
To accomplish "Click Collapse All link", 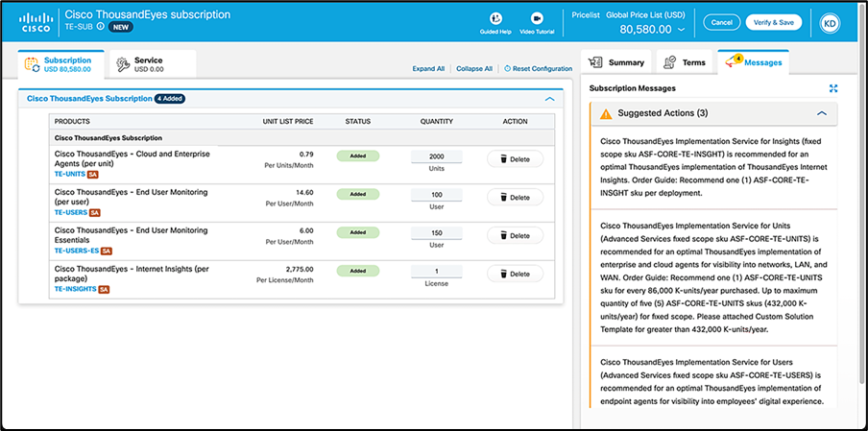I will tap(474, 69).
